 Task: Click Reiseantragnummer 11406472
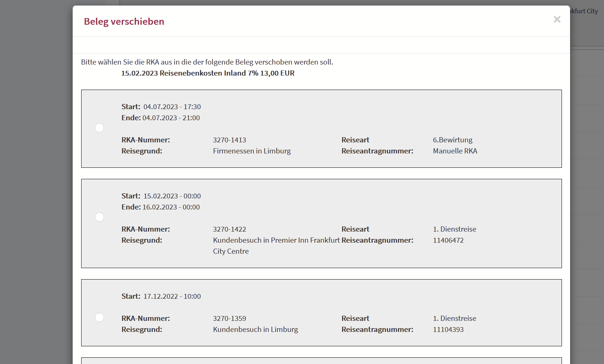448,240
